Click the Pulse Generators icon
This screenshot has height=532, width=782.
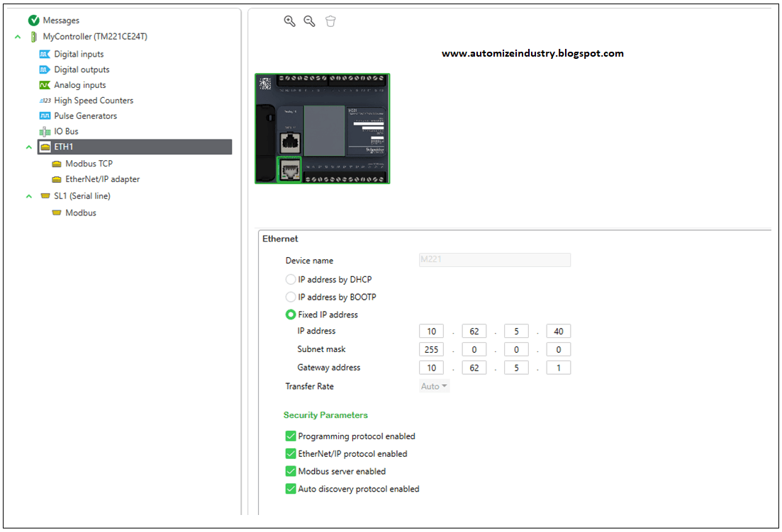[x=45, y=115]
